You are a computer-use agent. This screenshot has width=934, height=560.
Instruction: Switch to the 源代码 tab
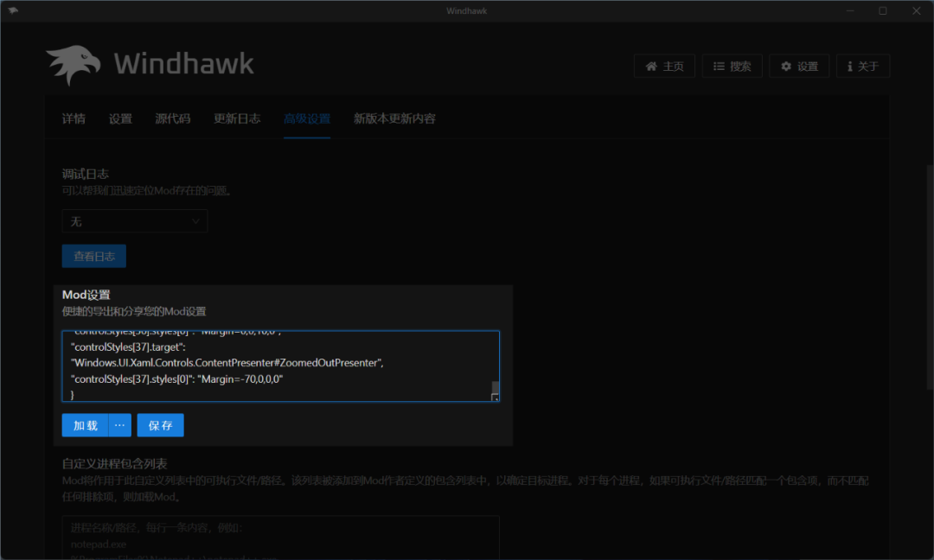point(173,118)
